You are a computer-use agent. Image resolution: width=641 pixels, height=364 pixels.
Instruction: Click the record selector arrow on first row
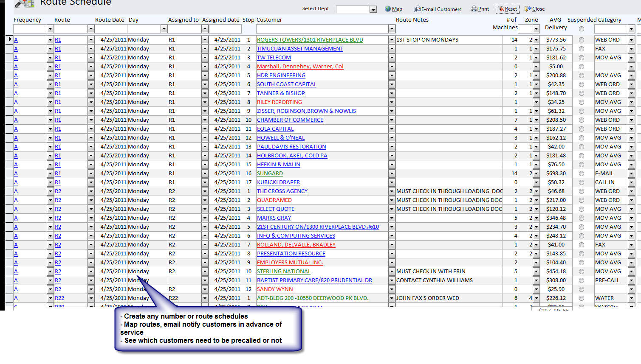10,39
